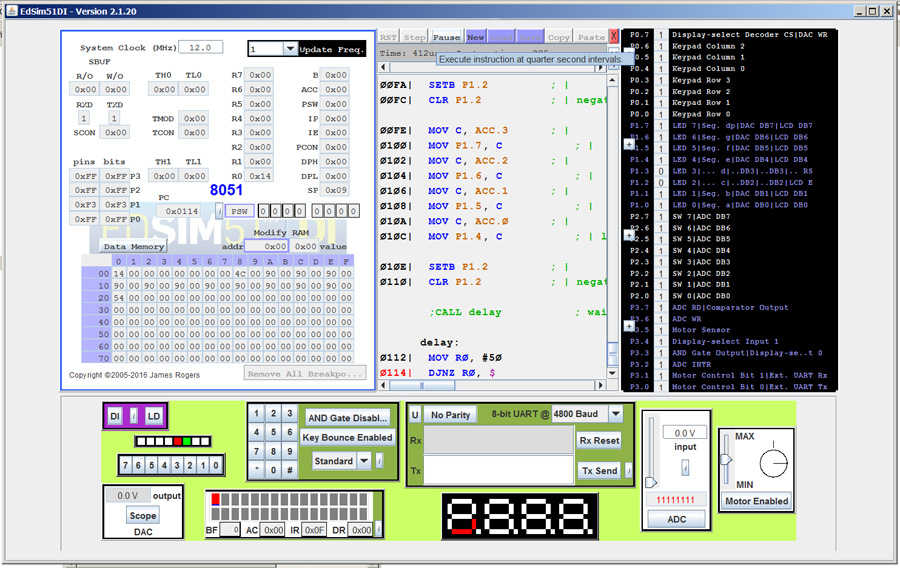This screenshot has height=568, width=900.
Task: Click the PSW button
Action: point(239,211)
